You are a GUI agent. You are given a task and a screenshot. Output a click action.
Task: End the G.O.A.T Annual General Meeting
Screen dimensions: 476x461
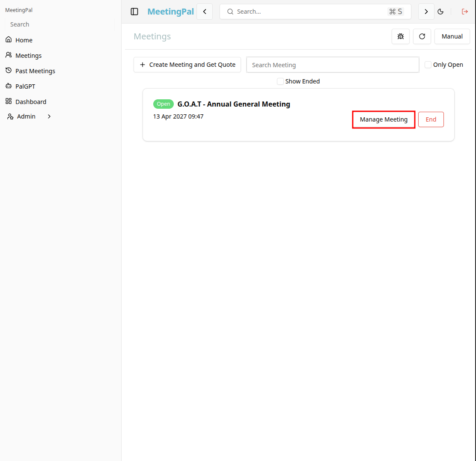(x=431, y=119)
